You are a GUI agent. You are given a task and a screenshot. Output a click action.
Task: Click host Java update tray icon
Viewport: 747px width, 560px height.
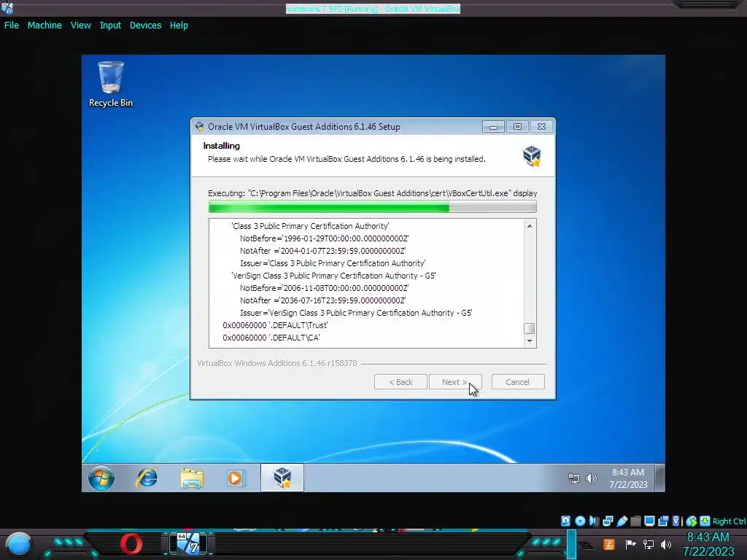coord(609,544)
